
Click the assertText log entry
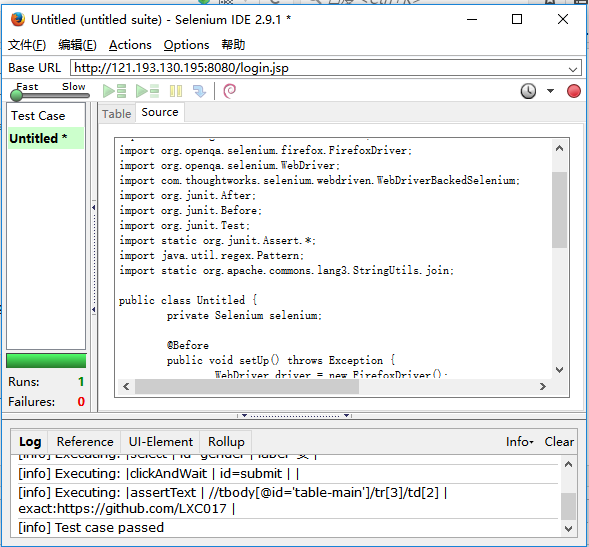(233, 500)
